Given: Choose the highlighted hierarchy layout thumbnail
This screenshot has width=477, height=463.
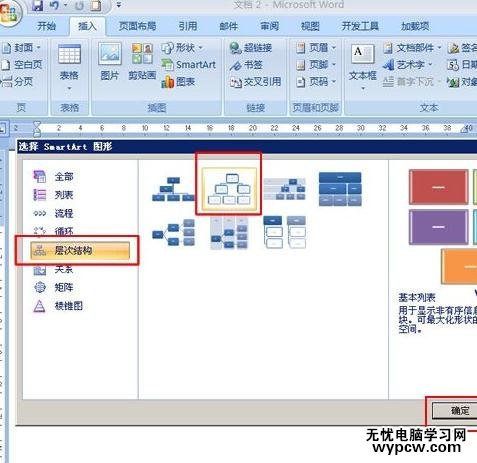Looking at the screenshot, I should [x=229, y=190].
